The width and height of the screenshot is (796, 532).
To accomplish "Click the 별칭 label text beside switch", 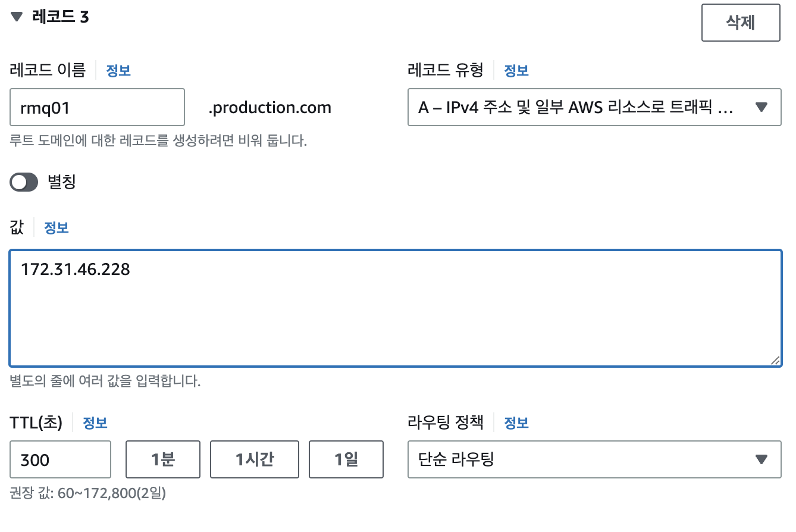I will click(x=62, y=182).
